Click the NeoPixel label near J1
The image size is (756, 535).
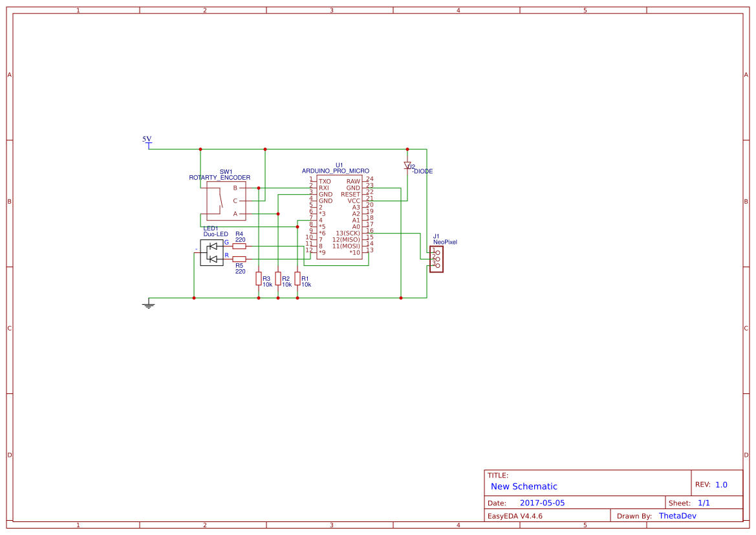click(445, 242)
